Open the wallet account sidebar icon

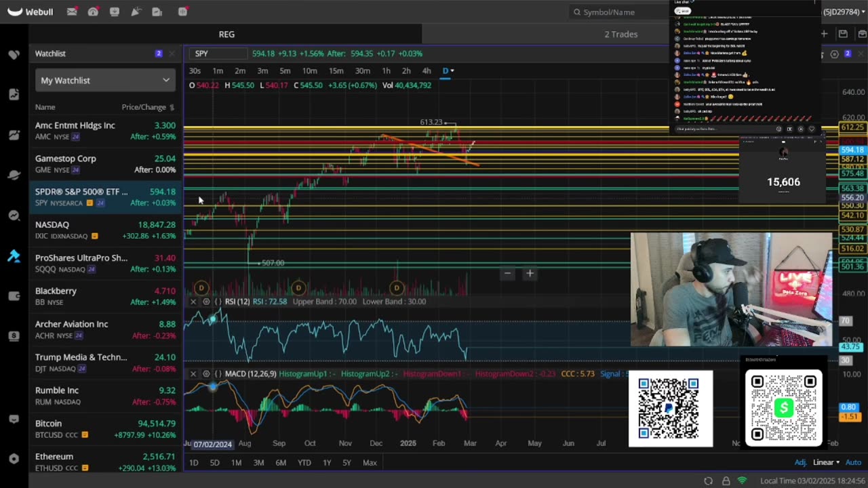click(14, 296)
